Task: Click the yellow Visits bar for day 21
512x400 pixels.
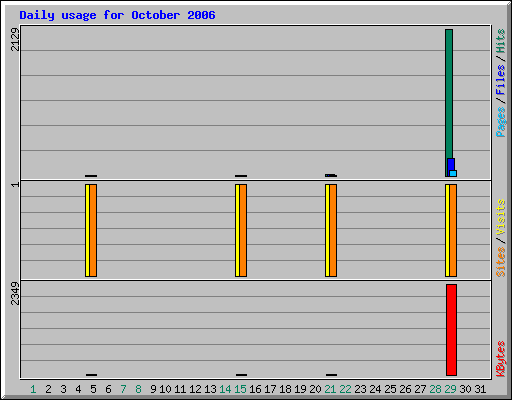Action: (x=327, y=230)
